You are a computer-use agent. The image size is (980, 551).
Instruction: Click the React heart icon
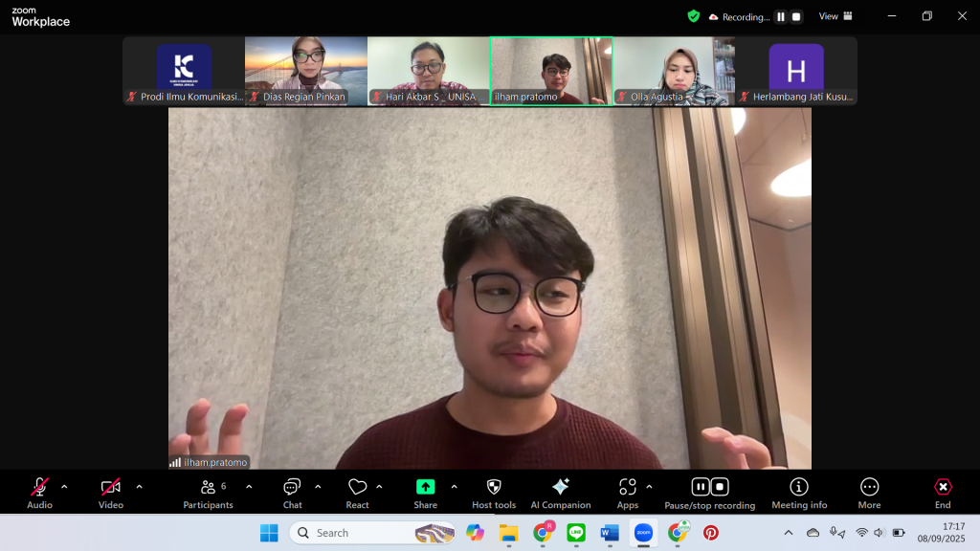357,492
